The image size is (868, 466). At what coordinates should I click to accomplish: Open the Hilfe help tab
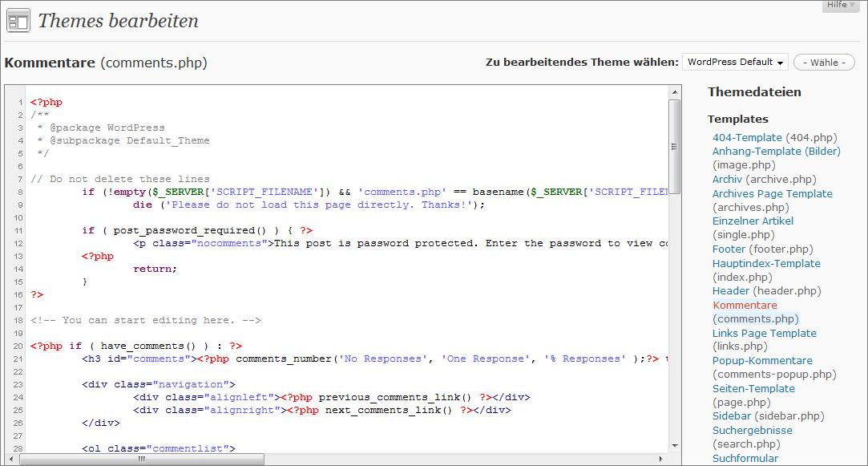point(840,6)
